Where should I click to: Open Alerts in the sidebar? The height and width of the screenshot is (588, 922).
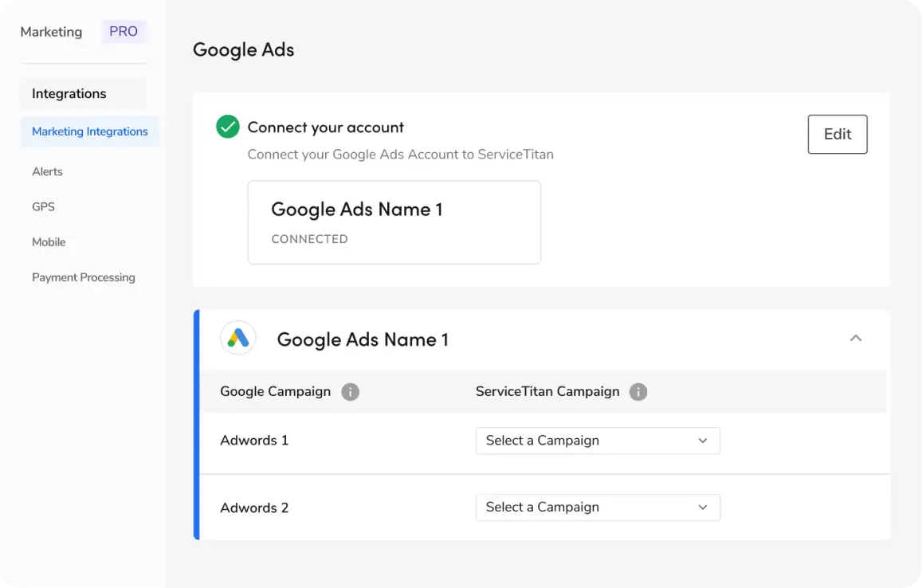coord(47,171)
